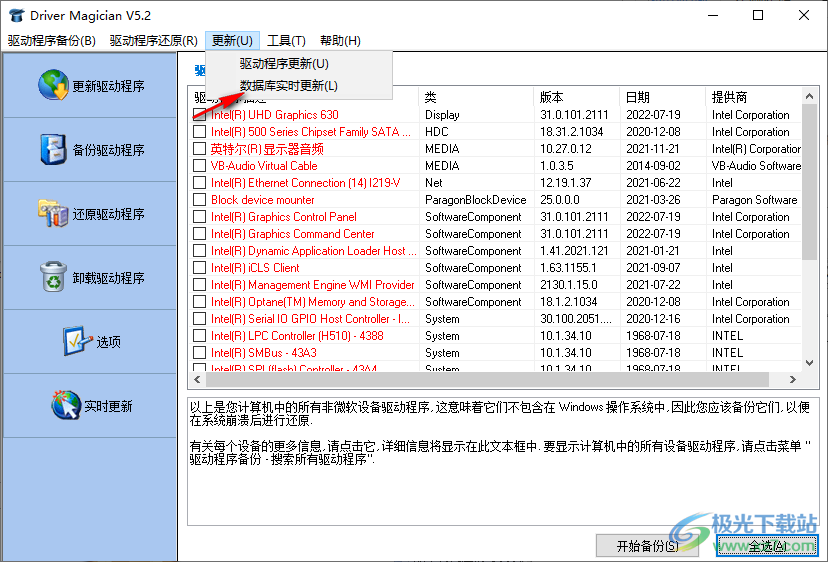Screen dimensions: 828x562
Task: Enable the Intel(R) Graphics Command Center checkbox
Action: tap(200, 233)
